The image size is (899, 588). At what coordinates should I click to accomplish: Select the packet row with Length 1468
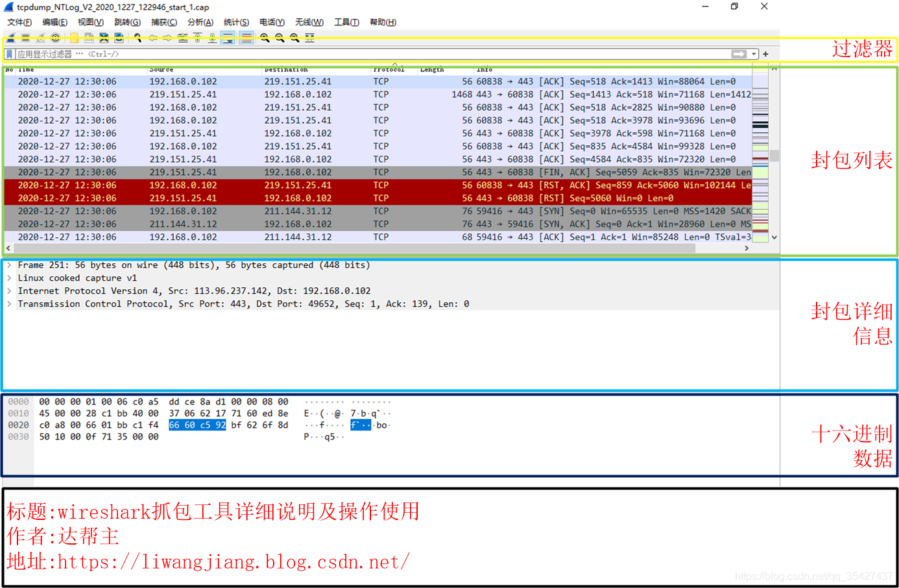(378, 95)
